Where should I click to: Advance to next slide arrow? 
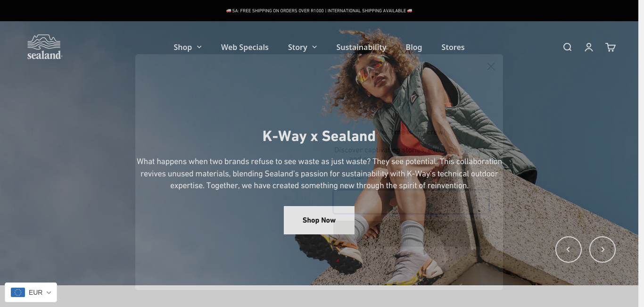coord(603,249)
